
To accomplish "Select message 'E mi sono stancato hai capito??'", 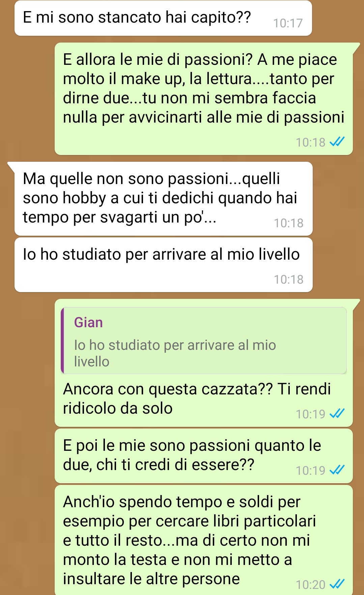I will [x=163, y=18].
